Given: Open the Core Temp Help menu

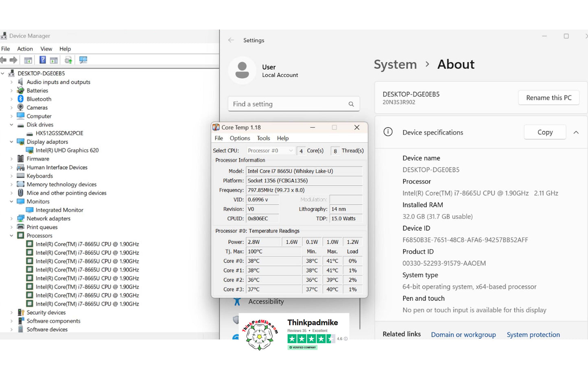Looking at the screenshot, I should (x=283, y=138).
